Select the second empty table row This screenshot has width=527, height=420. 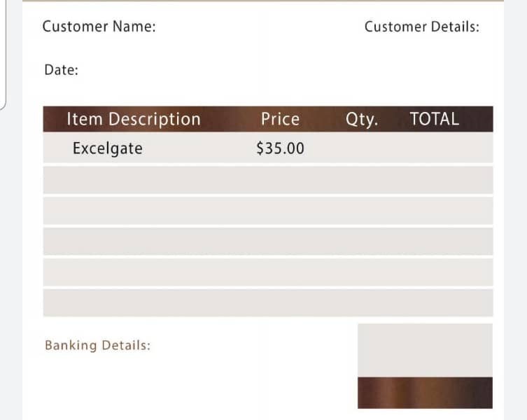point(268,180)
